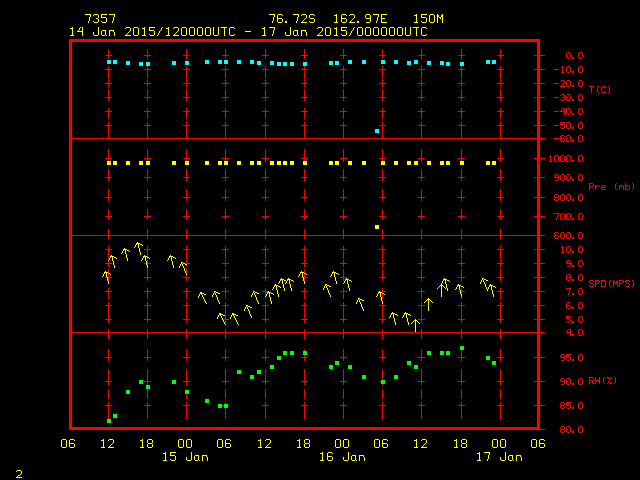The image size is (640, 480).
Task: Click the latitude value 76.72S
Action: pyautogui.click(x=291, y=19)
